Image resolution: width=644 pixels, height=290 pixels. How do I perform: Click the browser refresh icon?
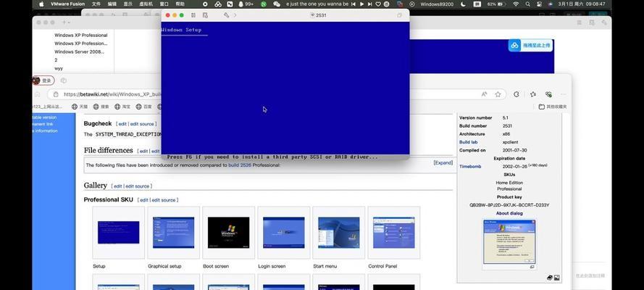point(517,94)
